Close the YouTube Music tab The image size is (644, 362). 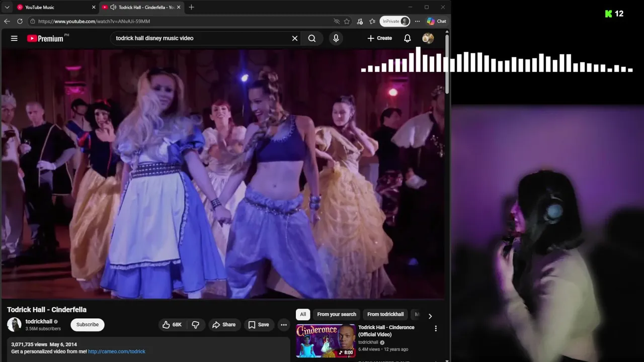point(93,7)
